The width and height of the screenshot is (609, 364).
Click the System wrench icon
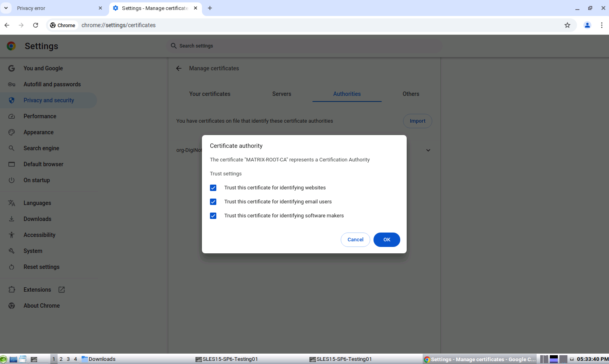click(12, 251)
